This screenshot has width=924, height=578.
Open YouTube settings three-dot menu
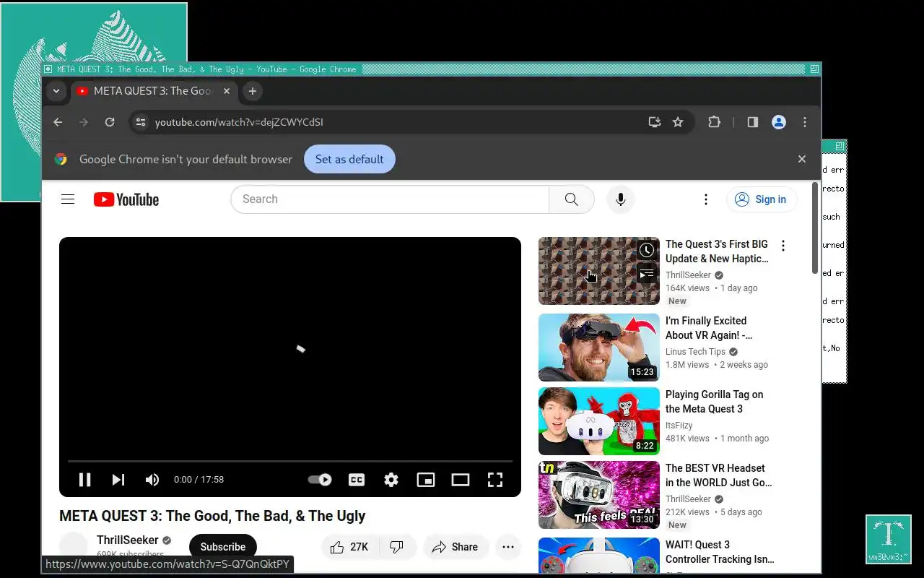[706, 199]
